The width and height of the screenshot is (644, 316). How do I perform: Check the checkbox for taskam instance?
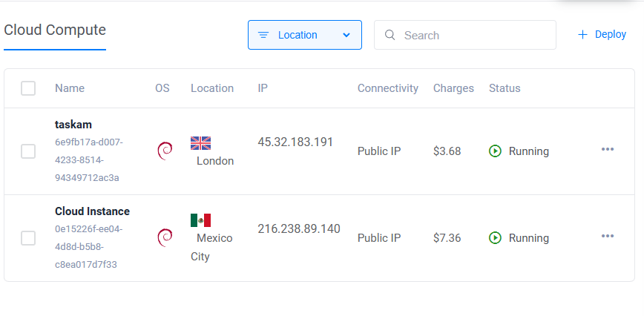pos(28,151)
